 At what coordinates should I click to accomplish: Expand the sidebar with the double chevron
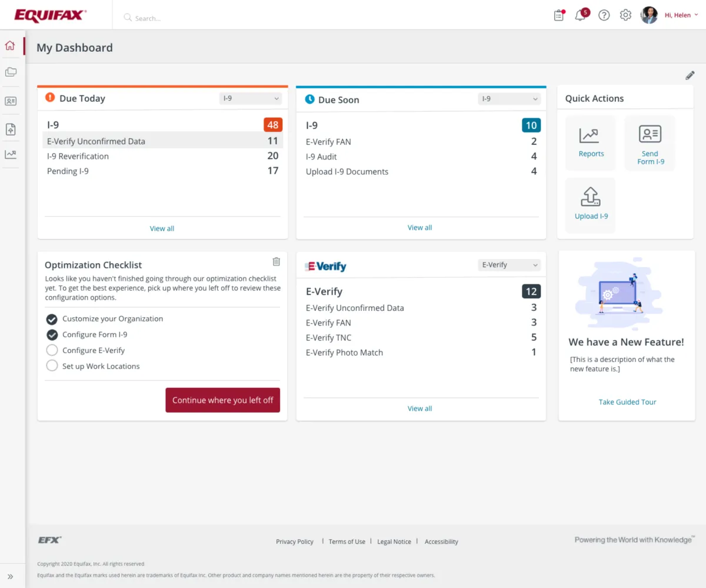point(10,576)
